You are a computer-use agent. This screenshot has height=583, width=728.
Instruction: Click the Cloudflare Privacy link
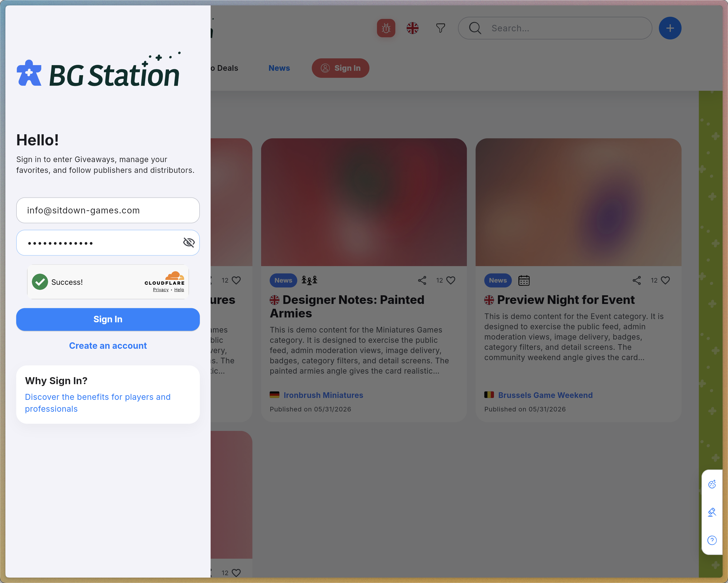(161, 290)
